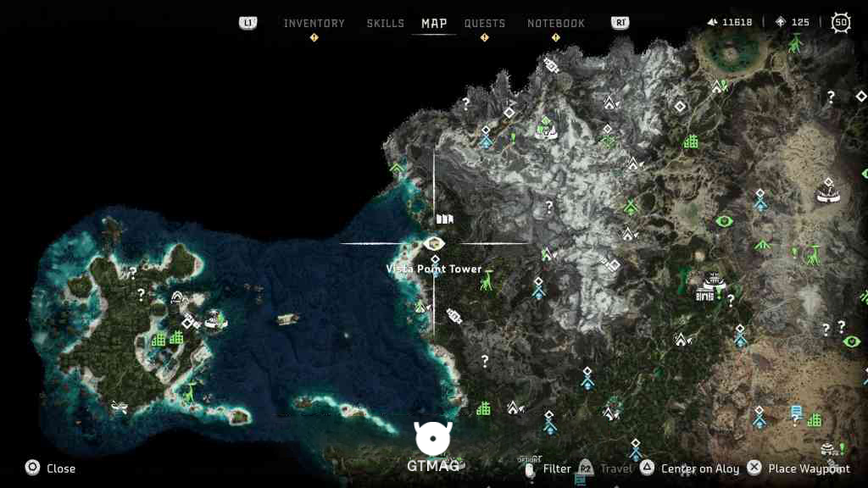Click Place Waypoint
868x488 pixels.
point(809,469)
